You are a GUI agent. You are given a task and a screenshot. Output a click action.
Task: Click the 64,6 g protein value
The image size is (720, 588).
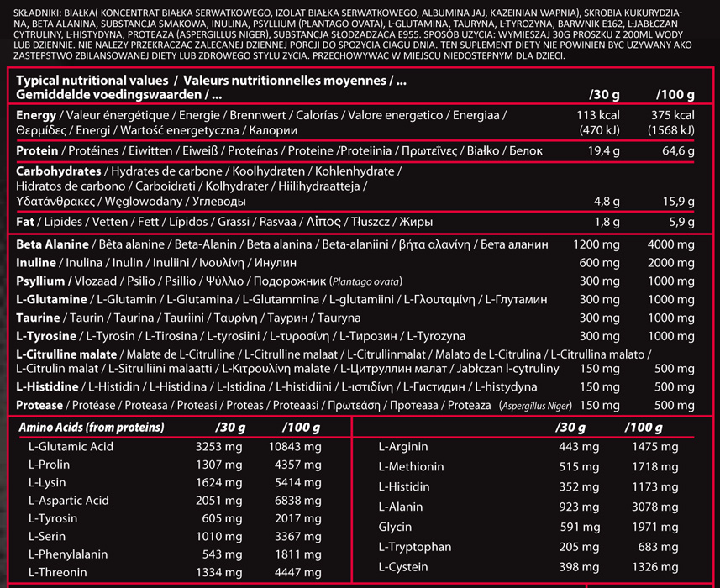[x=679, y=151]
